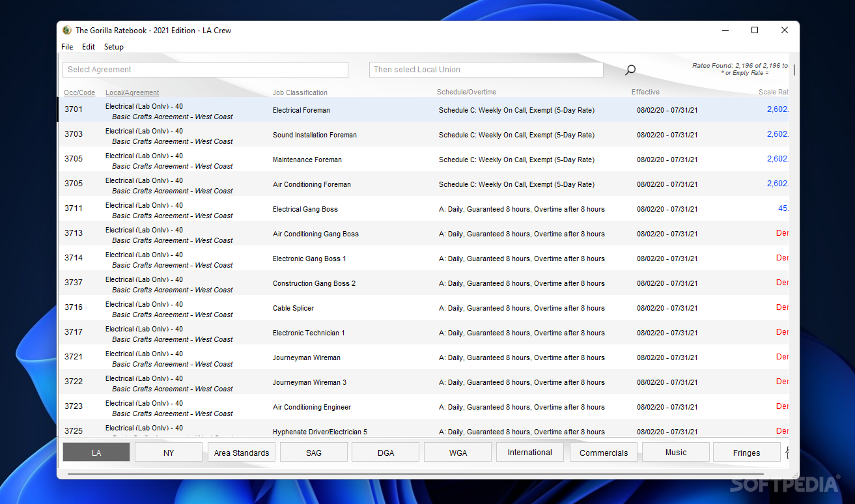Switch to the NY tab
Image resolution: width=855 pixels, height=504 pixels.
[x=169, y=453]
